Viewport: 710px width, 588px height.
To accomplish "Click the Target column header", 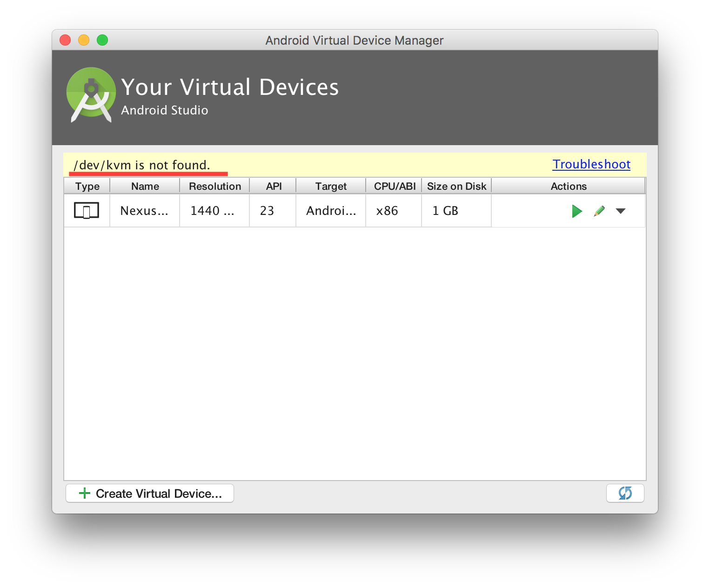I will click(331, 186).
